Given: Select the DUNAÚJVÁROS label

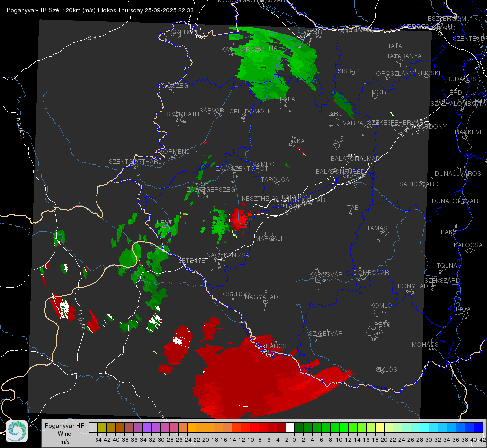Looking at the screenshot, I should click(458, 174).
